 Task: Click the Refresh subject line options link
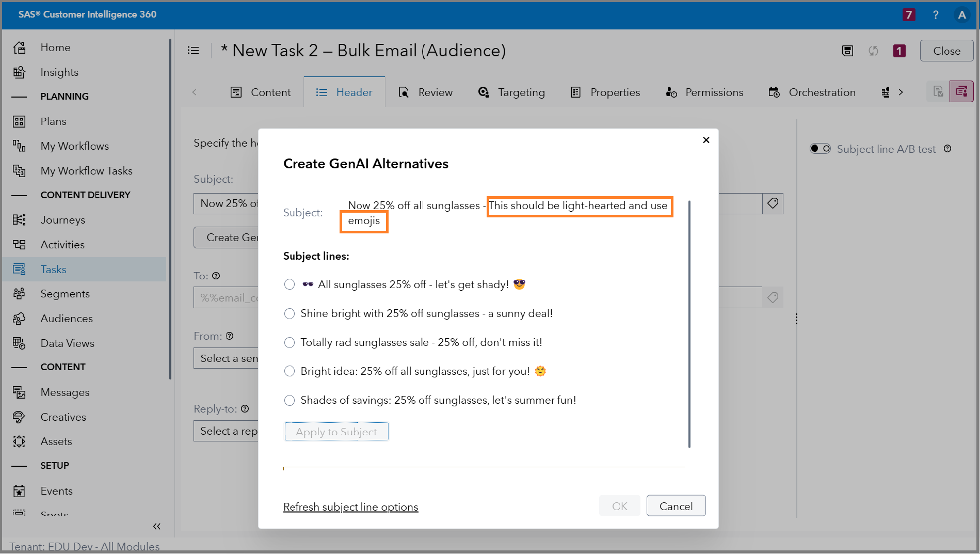350,506
